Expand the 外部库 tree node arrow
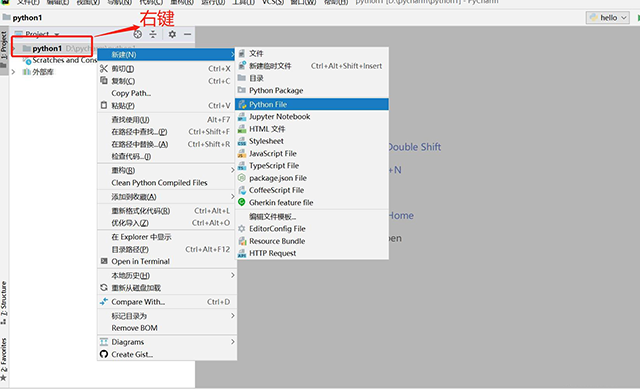 pos(13,72)
